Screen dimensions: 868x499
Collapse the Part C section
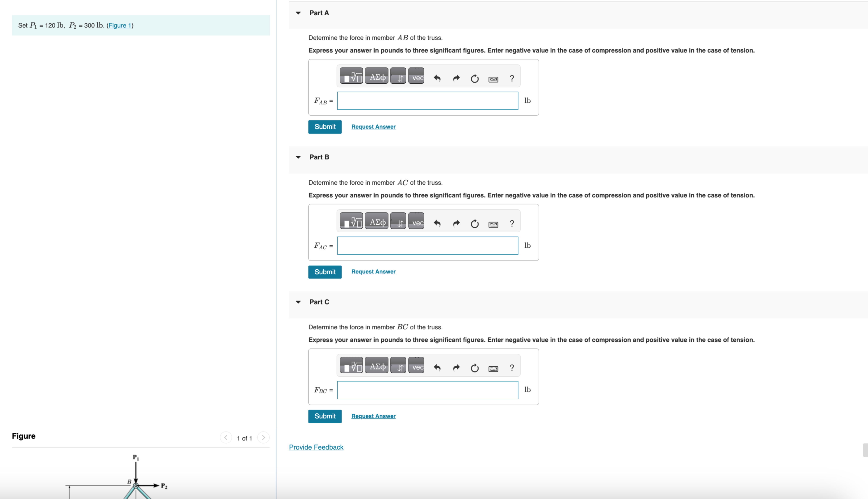pyautogui.click(x=298, y=302)
